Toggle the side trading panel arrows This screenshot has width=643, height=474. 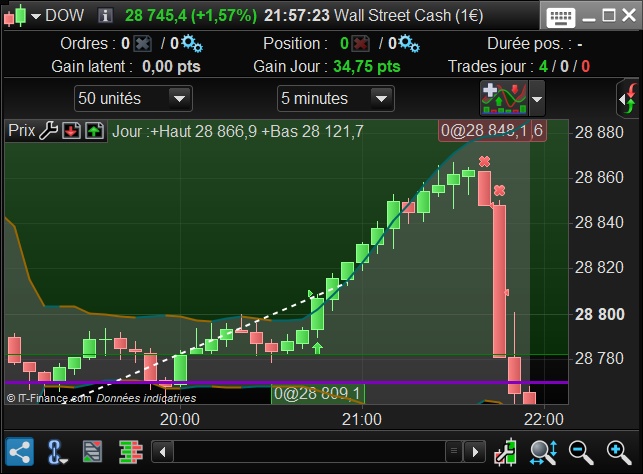pos(629,98)
